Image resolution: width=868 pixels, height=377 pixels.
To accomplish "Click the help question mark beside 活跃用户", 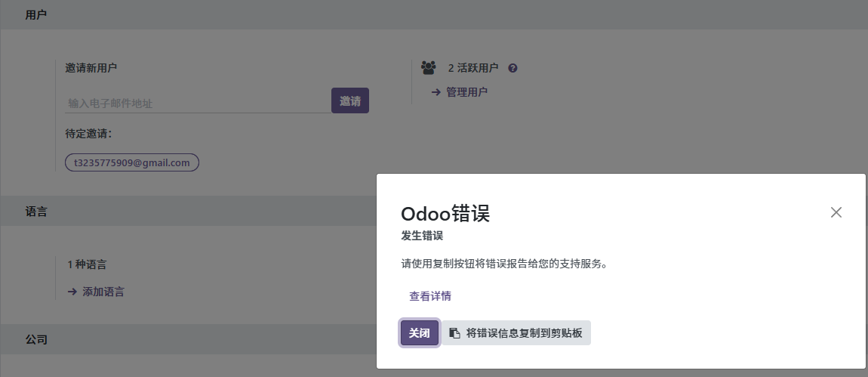I will 512,68.
